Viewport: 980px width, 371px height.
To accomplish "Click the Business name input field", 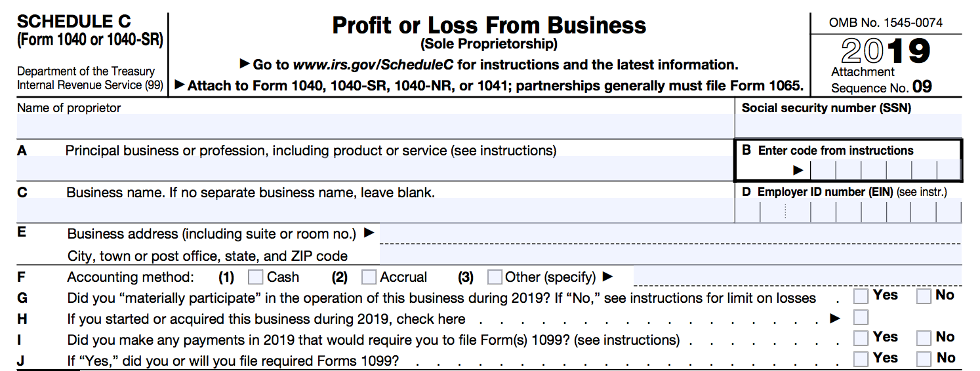I will [x=375, y=210].
